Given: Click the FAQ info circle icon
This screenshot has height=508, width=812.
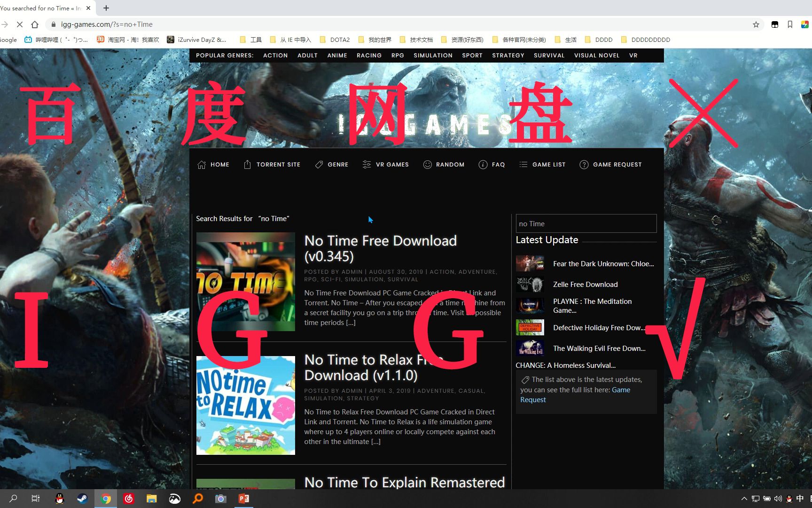Looking at the screenshot, I should coord(483,165).
